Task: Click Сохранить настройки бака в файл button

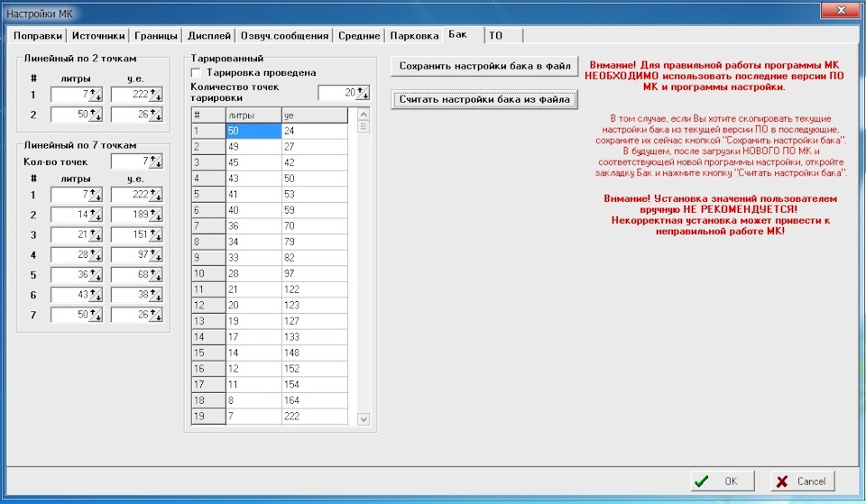Action: click(484, 66)
